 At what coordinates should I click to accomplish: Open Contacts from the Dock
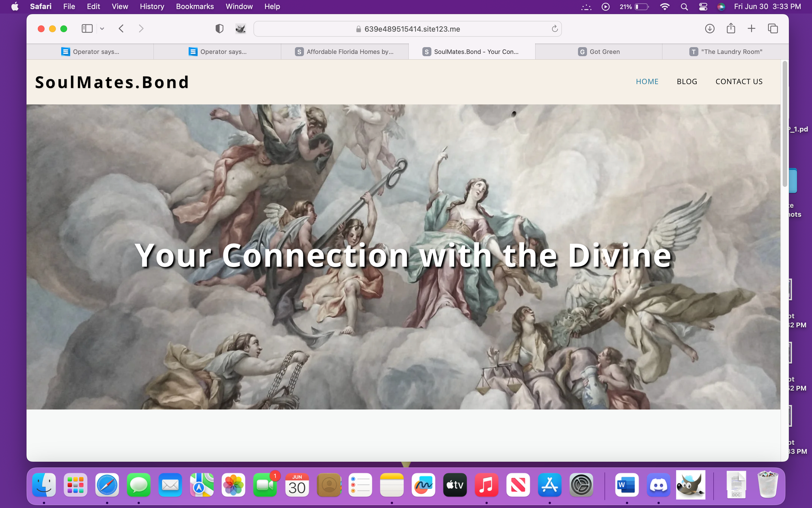coord(328,485)
